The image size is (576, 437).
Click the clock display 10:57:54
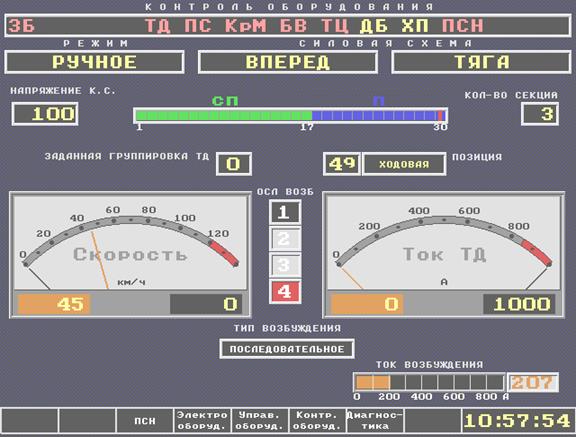tap(517, 421)
